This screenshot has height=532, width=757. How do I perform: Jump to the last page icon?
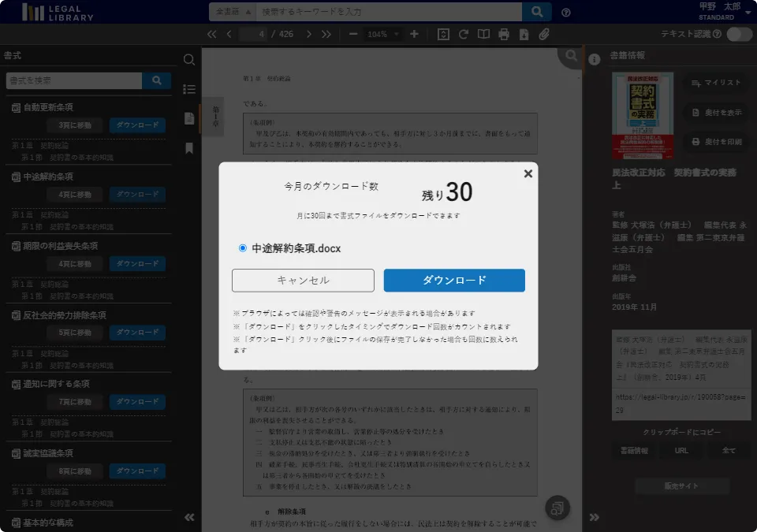[x=326, y=34]
